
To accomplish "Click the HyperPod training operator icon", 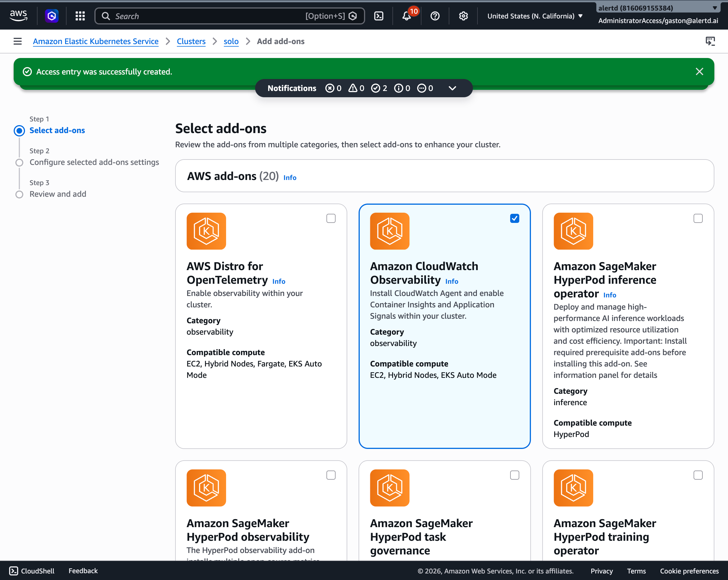I will pos(573,488).
